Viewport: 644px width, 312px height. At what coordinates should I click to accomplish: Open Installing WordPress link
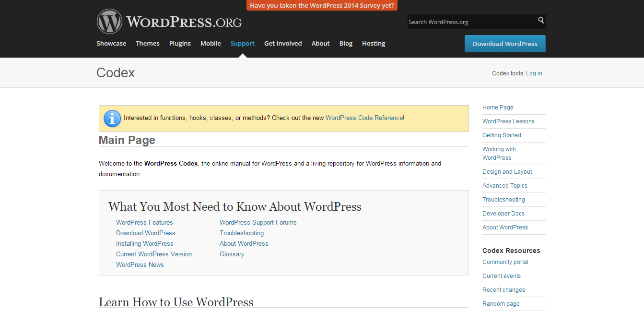(x=145, y=243)
